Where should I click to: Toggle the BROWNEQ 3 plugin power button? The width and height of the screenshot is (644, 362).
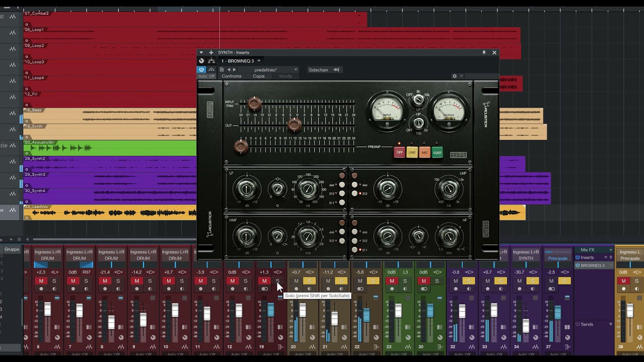point(201,69)
